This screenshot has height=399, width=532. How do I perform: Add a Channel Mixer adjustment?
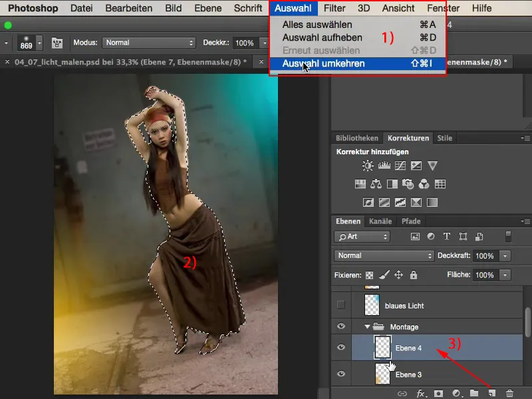(x=424, y=184)
